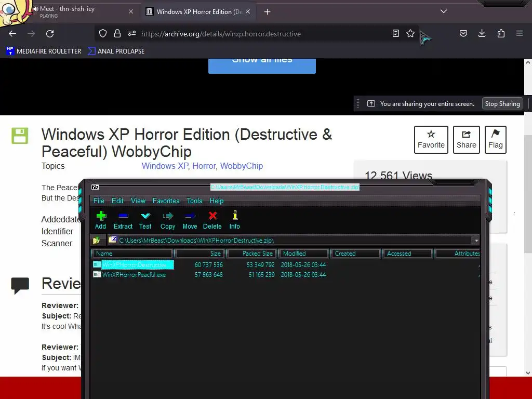The width and height of the screenshot is (532, 399).
Task: Click the Share button on archive.org
Action: (x=466, y=140)
